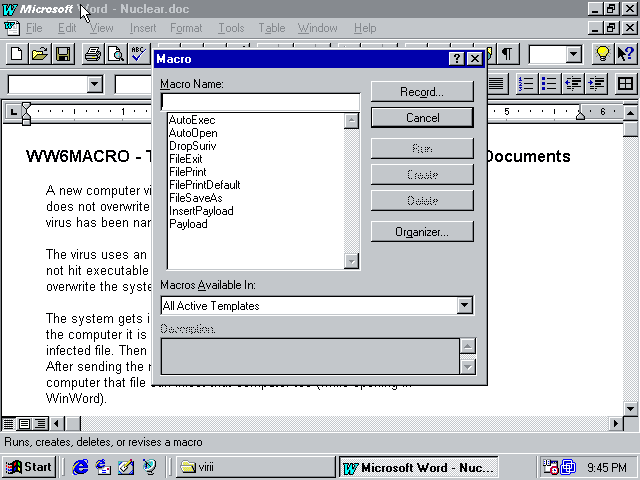This screenshot has width=640, height=480.
Task: Click the Word document icon beside File
Action: click(x=11, y=28)
